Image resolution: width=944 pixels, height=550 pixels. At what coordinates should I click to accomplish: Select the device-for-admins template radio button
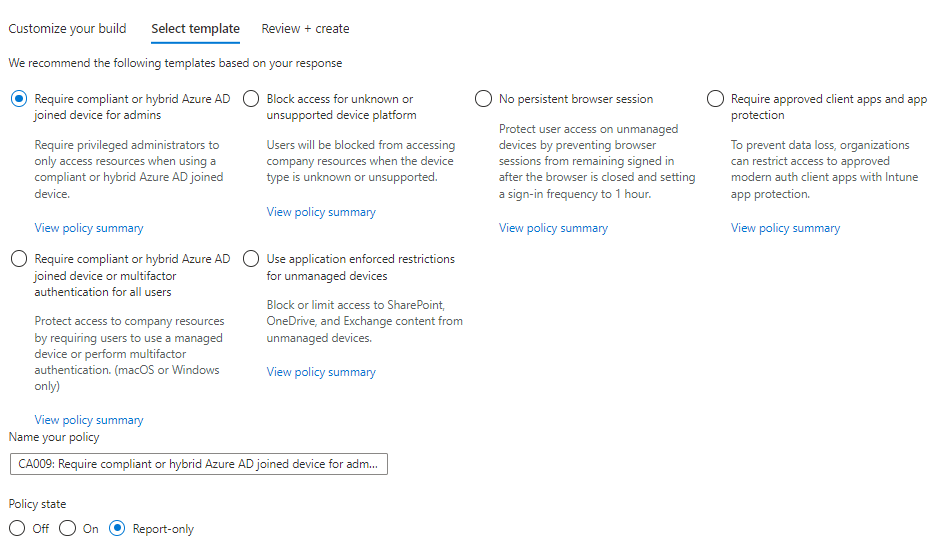18,99
